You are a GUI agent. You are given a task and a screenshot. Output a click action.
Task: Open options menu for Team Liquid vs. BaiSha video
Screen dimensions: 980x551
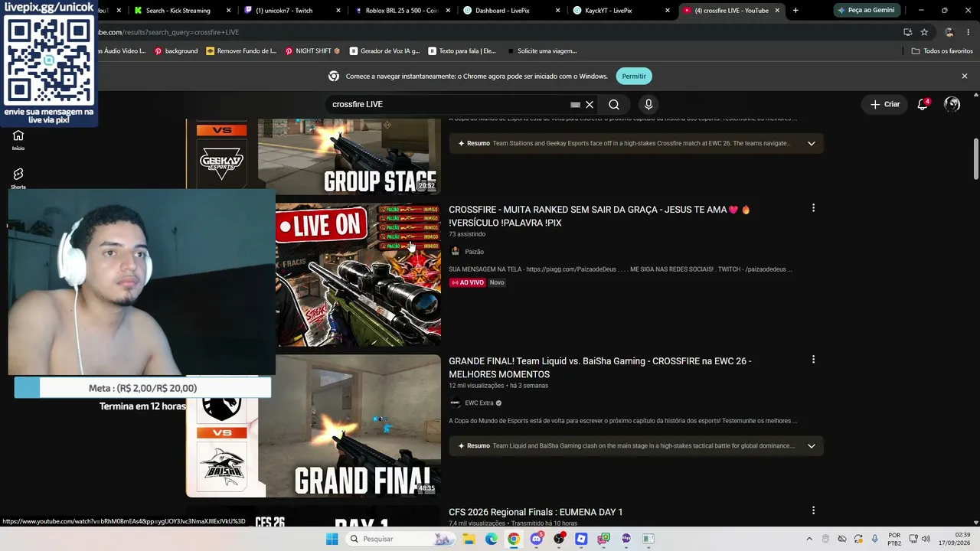tap(813, 360)
